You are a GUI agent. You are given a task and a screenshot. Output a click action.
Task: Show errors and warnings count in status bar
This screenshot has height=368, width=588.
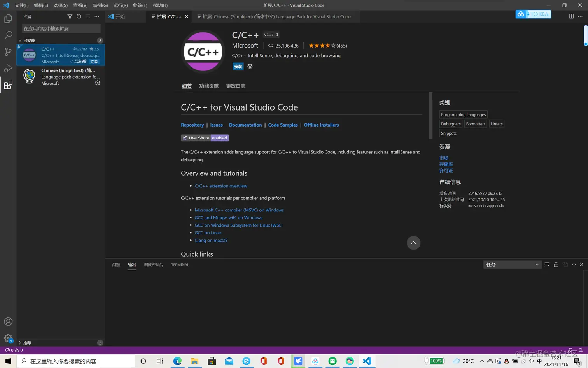(14, 350)
